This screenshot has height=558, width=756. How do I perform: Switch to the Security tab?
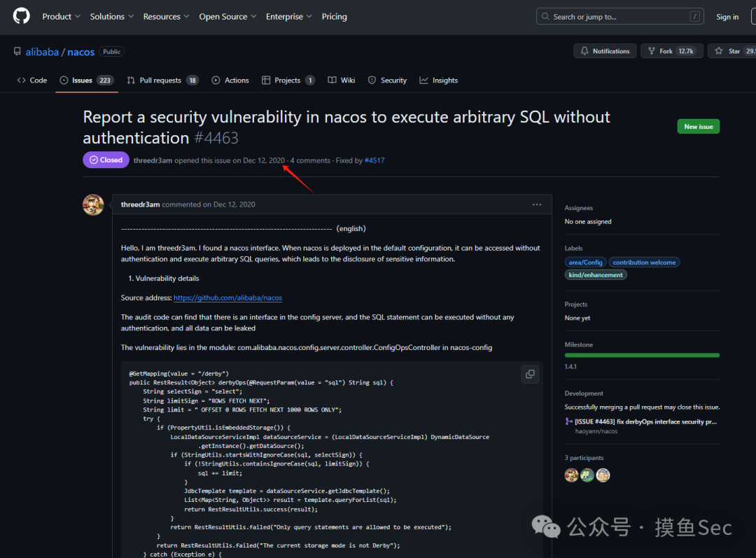(x=388, y=81)
